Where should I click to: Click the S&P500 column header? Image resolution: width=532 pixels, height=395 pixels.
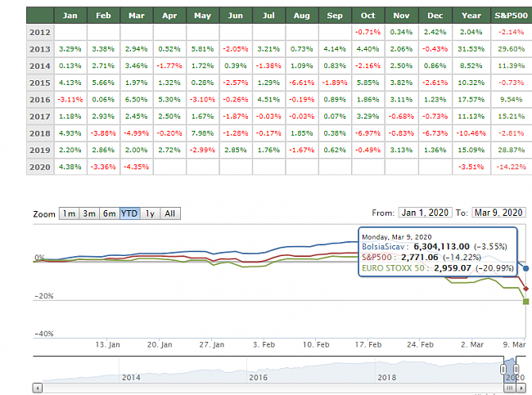[x=512, y=16]
